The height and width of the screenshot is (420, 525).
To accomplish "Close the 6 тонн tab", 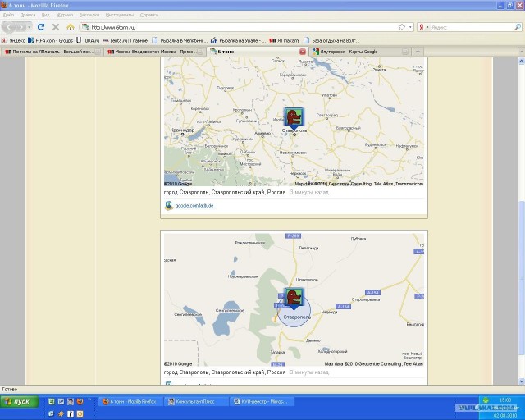I will point(303,52).
